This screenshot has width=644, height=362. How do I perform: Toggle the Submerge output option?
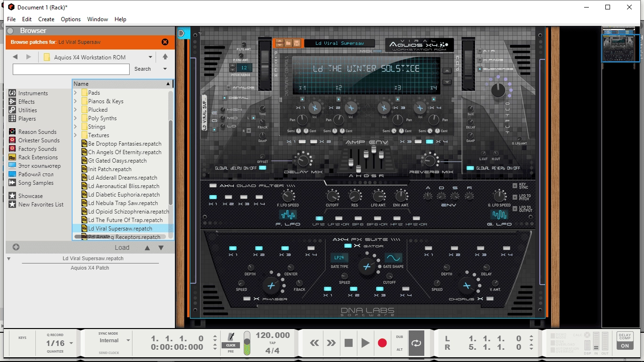(480, 69)
